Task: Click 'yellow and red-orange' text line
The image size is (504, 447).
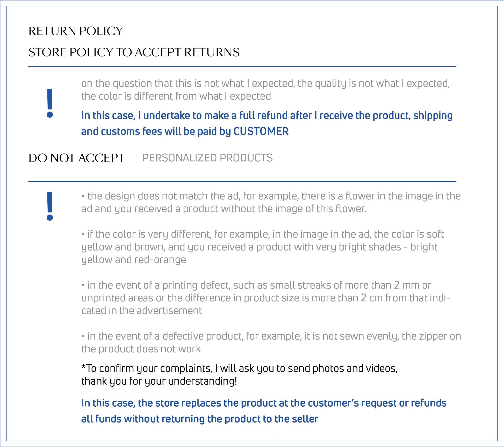Action: click(x=134, y=260)
